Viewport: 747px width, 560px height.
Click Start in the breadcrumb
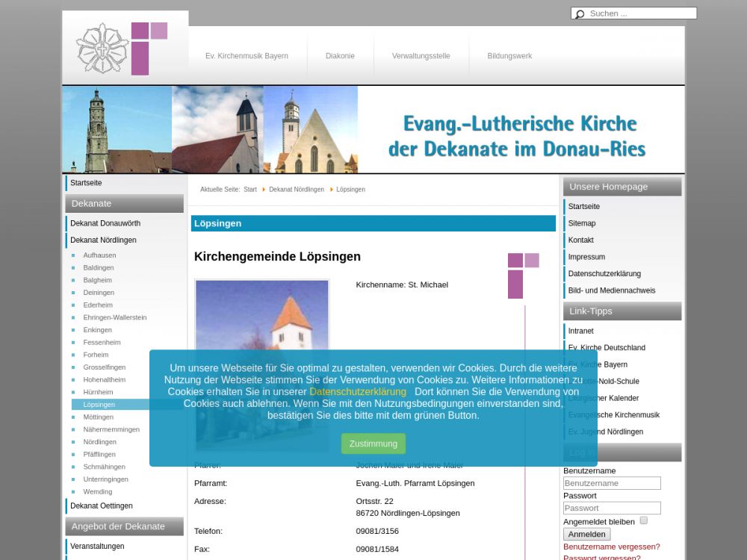click(x=249, y=190)
